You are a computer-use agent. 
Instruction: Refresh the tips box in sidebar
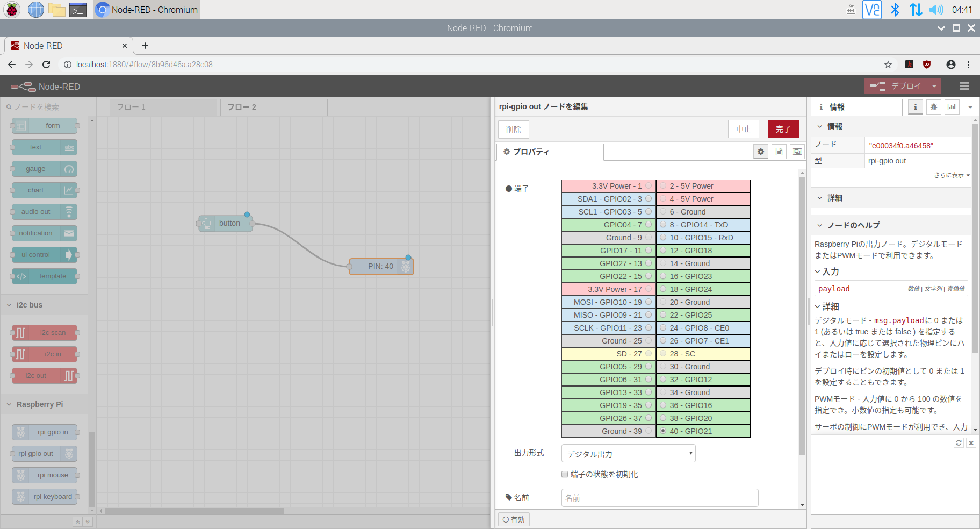tap(959, 443)
